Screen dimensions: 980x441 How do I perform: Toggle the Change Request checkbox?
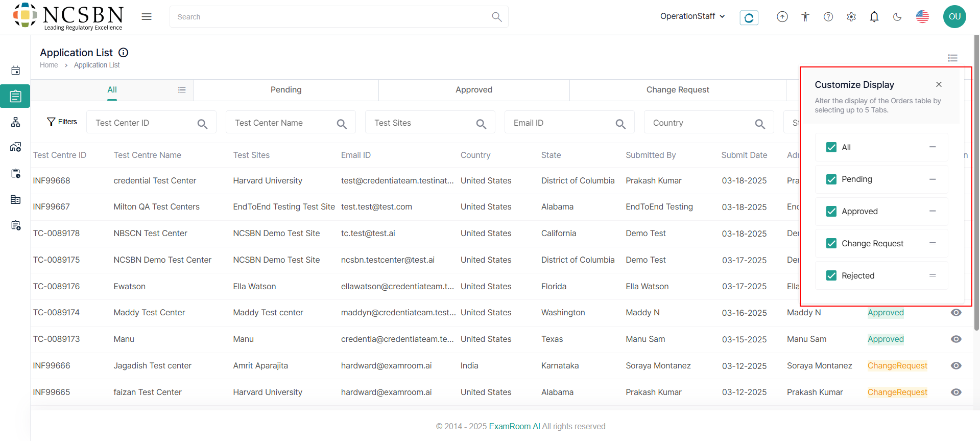click(x=831, y=244)
